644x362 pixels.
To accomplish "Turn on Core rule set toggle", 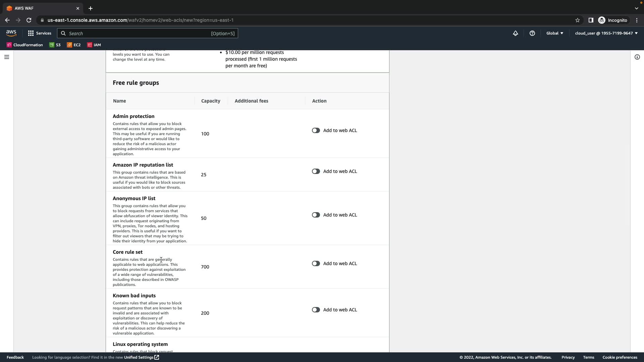I will point(316,263).
